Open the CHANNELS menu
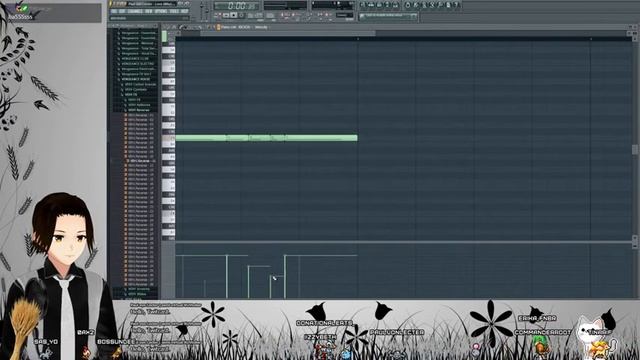The height and width of the screenshot is (360, 640). coord(135,11)
